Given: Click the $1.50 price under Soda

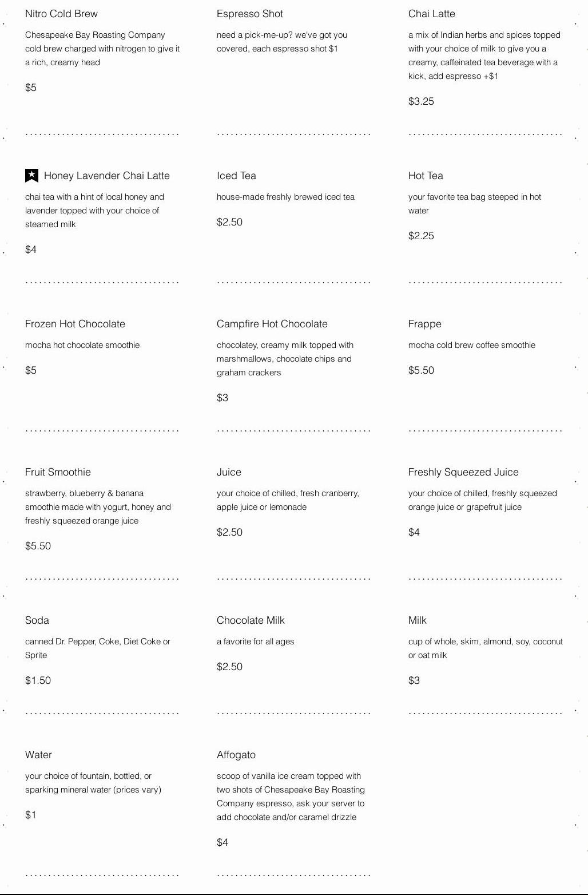Looking at the screenshot, I should 38,680.
